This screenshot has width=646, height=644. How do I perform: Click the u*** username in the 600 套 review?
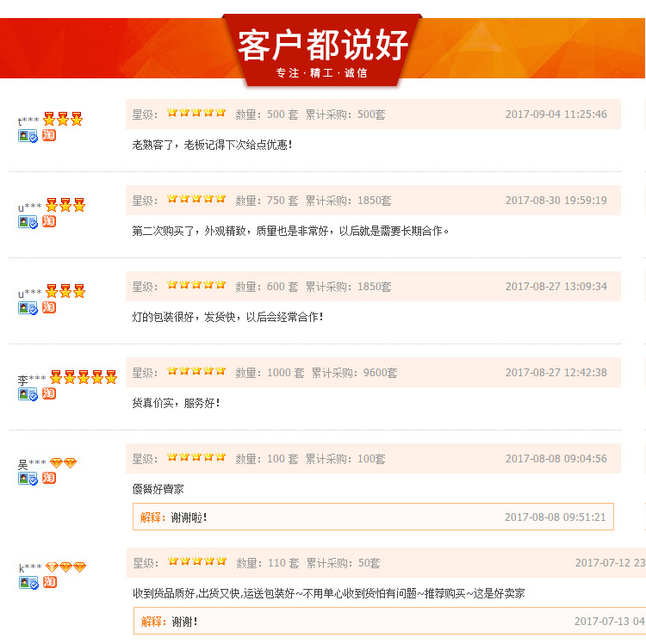point(29,294)
